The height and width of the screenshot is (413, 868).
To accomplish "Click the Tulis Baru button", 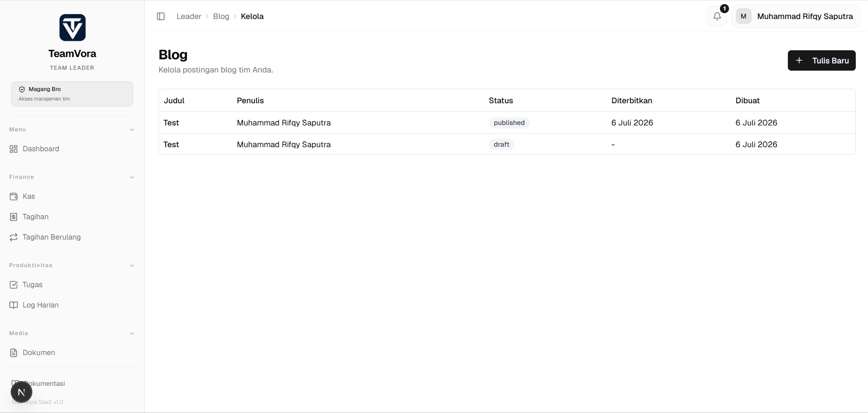I will pyautogui.click(x=821, y=60).
